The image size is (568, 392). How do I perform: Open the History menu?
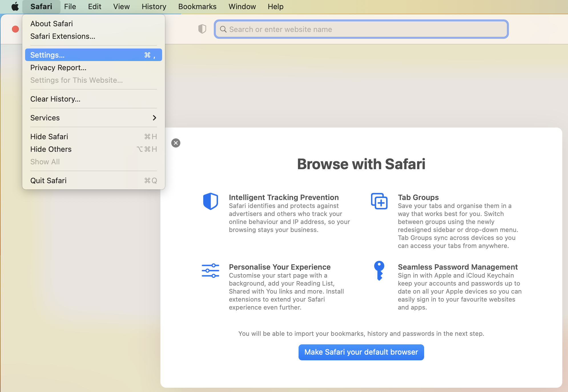[154, 7]
